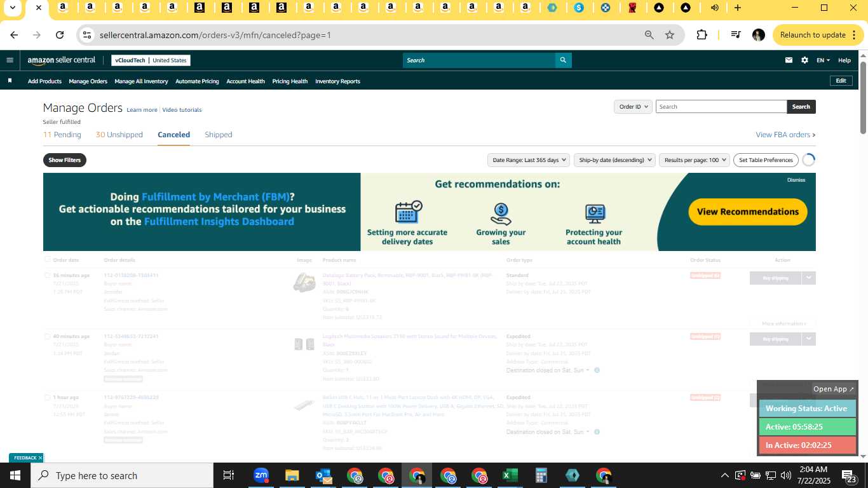This screenshot has width=868, height=488.
Task: Click Open App on the status widget
Action: click(834, 389)
